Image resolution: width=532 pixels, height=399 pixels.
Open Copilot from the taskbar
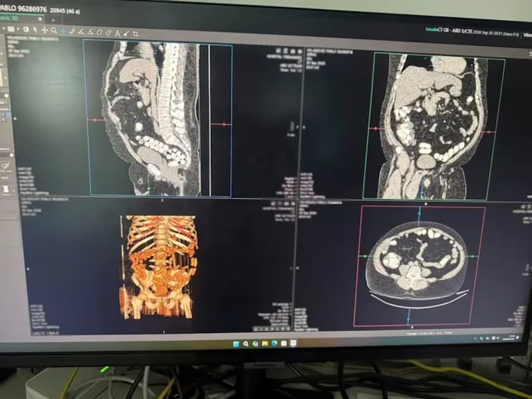[x=255, y=344]
